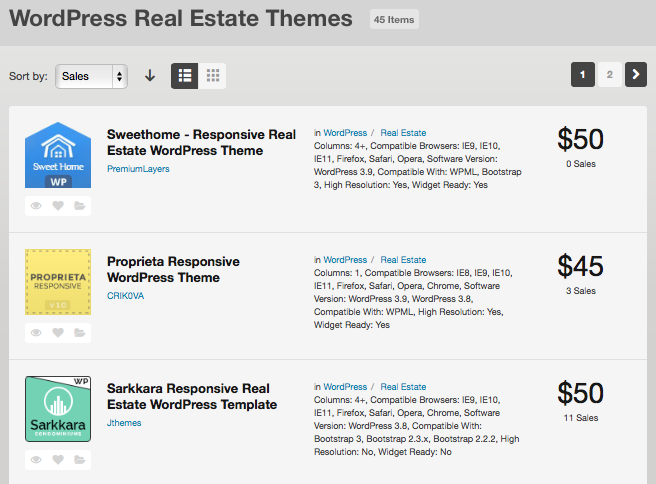Click the 45 Items count badge
This screenshot has height=484, width=656.
pos(394,19)
